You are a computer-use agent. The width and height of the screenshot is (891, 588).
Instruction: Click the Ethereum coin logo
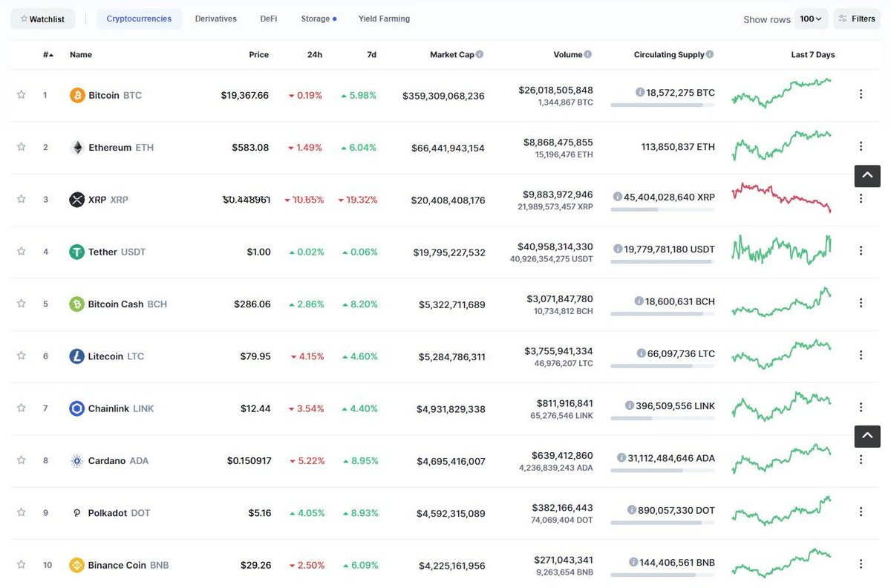pos(77,147)
